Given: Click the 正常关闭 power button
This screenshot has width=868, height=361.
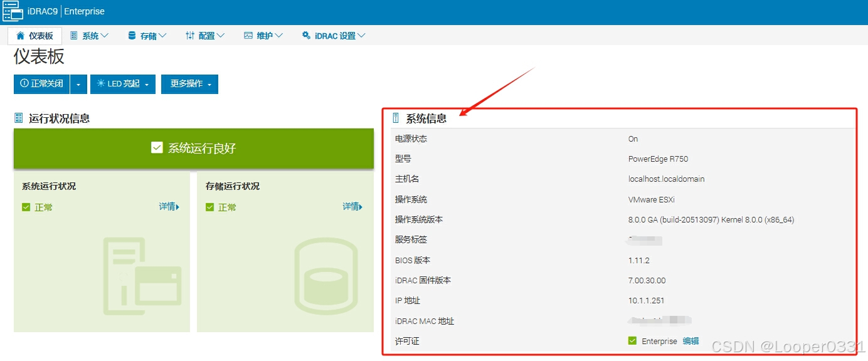Looking at the screenshot, I should [x=41, y=84].
